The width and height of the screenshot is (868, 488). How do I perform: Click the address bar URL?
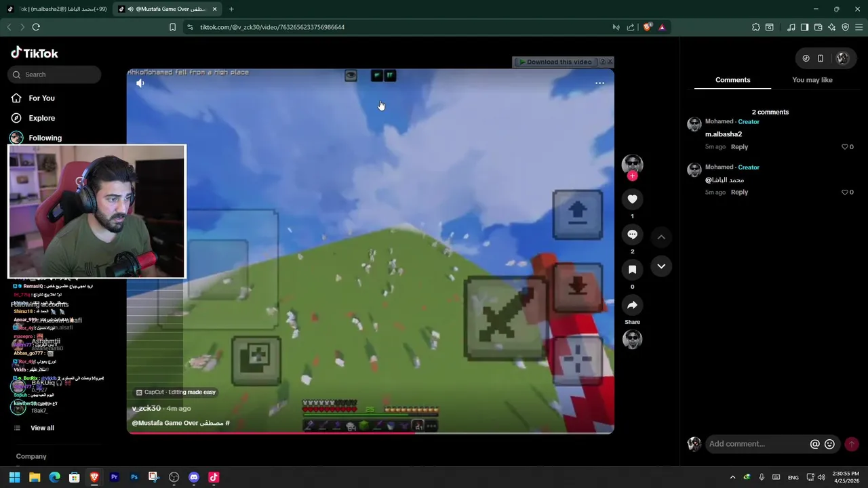[x=272, y=27]
